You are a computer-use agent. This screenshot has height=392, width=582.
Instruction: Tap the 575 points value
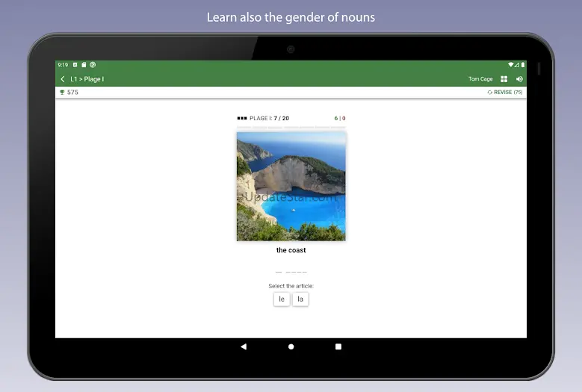click(x=72, y=93)
